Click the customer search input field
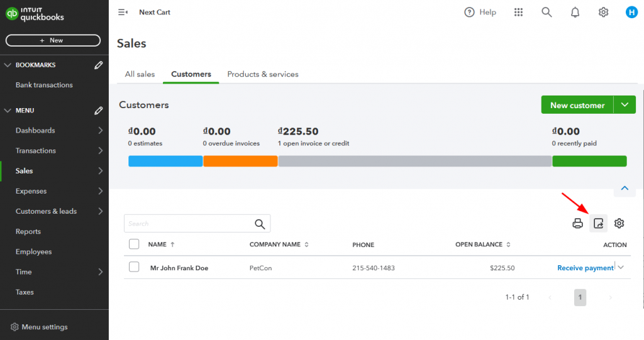644x340 pixels. tap(189, 223)
